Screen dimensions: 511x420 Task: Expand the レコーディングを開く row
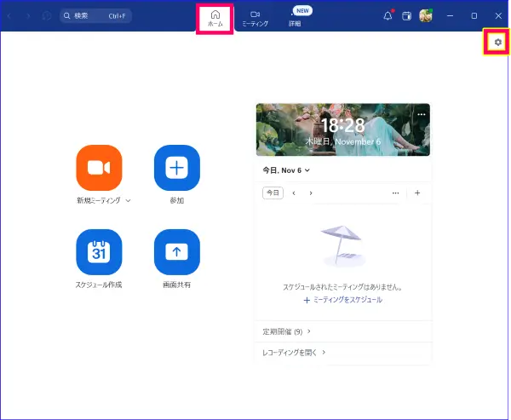(294, 352)
